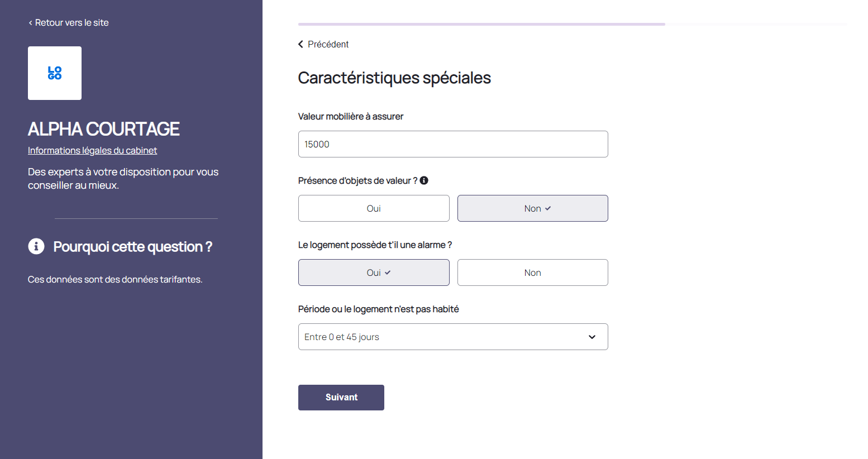Viewport: 868px width, 459px height.
Task: Select Oui for présence d'objets de valeur
Action: (x=374, y=208)
